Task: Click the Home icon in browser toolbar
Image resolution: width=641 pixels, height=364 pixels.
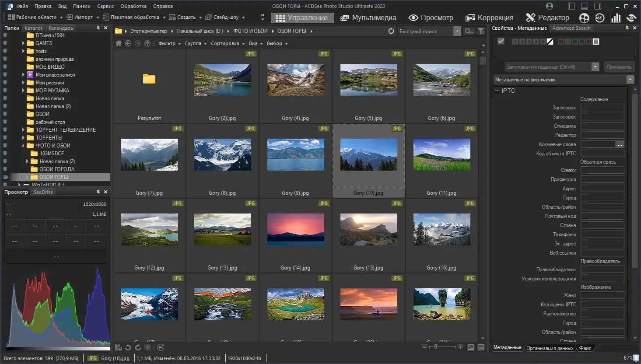Action: pyautogui.click(x=119, y=43)
